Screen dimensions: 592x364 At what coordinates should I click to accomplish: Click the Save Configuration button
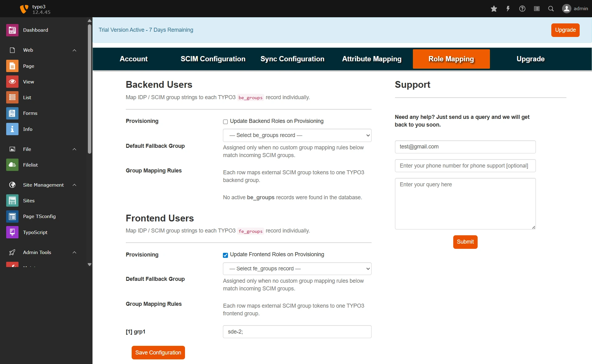coord(158,353)
